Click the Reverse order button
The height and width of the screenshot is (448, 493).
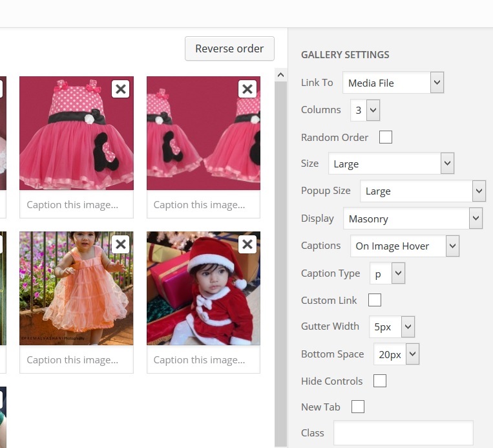229,48
